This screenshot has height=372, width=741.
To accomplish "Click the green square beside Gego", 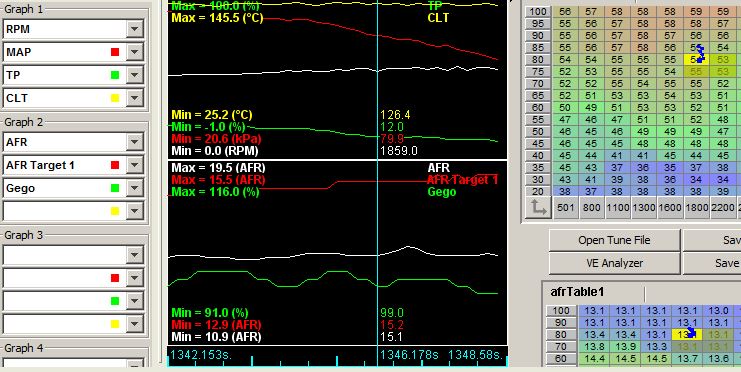I will (115, 188).
